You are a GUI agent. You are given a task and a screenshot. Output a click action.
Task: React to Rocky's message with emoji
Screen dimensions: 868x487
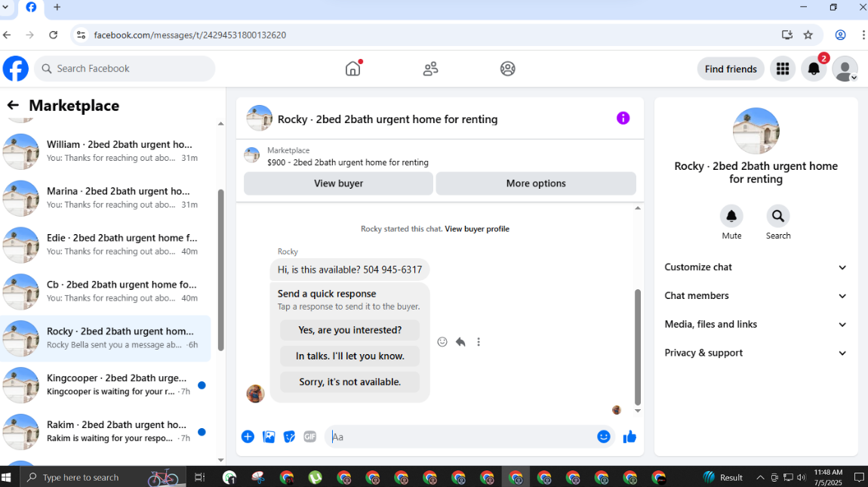point(442,342)
